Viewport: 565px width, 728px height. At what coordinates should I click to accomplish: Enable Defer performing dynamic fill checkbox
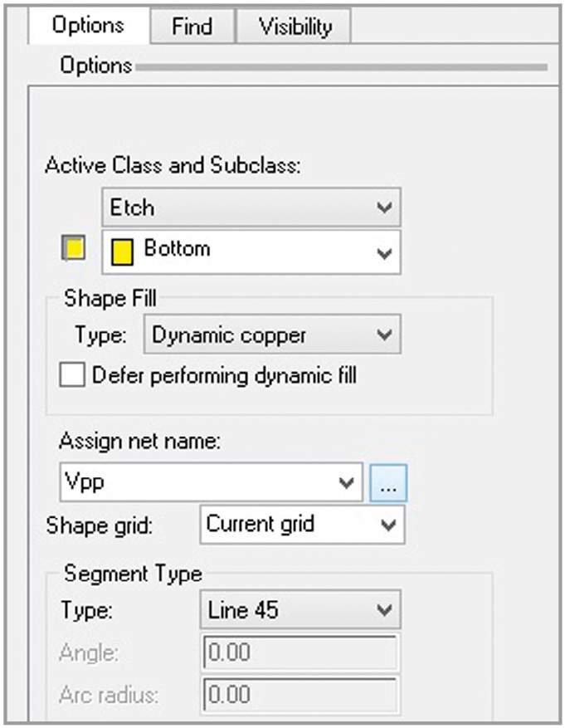pos(73,375)
